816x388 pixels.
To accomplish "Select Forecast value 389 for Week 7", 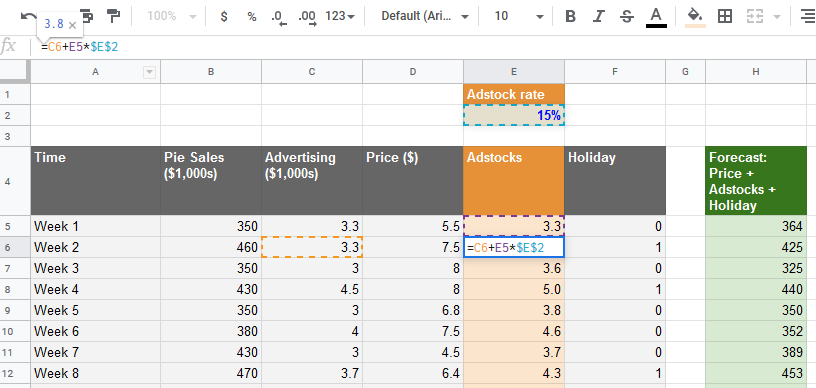I will (x=756, y=353).
